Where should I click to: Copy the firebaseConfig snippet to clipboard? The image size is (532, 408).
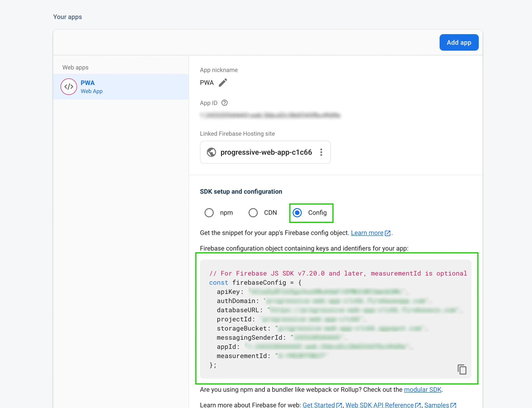click(462, 370)
